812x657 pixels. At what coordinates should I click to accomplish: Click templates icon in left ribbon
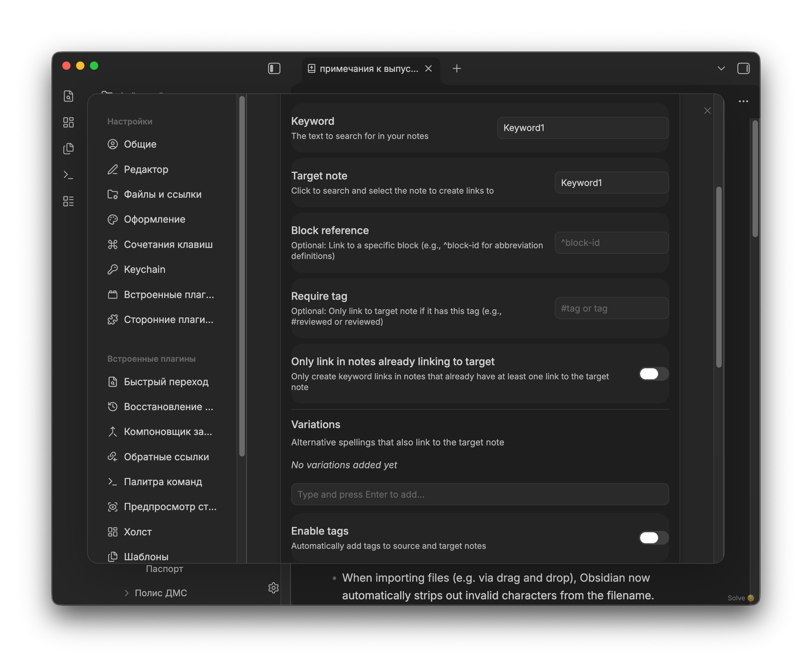click(69, 149)
